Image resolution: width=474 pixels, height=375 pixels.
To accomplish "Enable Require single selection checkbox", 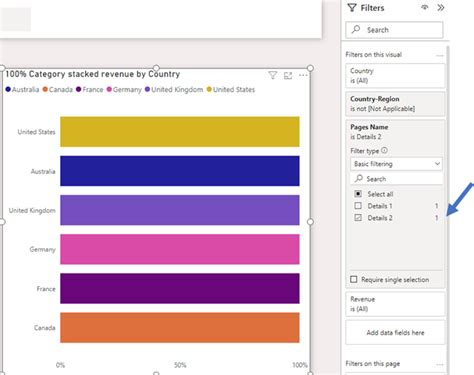I will pyautogui.click(x=354, y=279).
